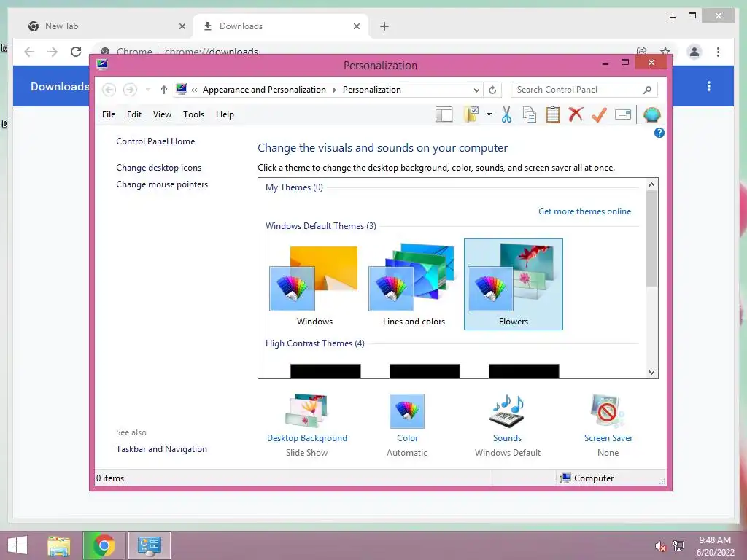Reload the Chrome page
The image size is (747, 560).
click(76, 52)
